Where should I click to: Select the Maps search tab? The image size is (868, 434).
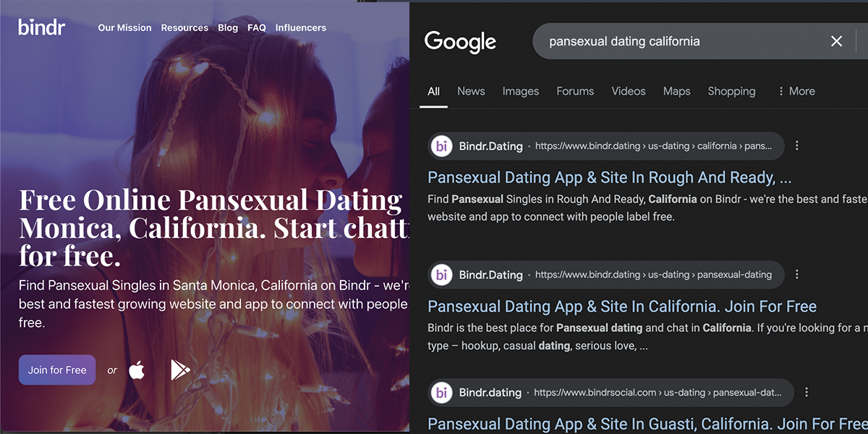pos(677,91)
